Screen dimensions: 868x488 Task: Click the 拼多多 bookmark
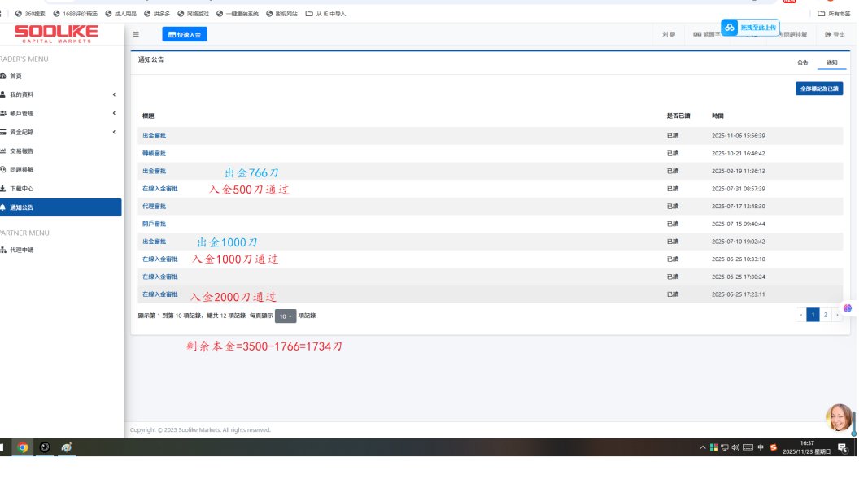157,14
